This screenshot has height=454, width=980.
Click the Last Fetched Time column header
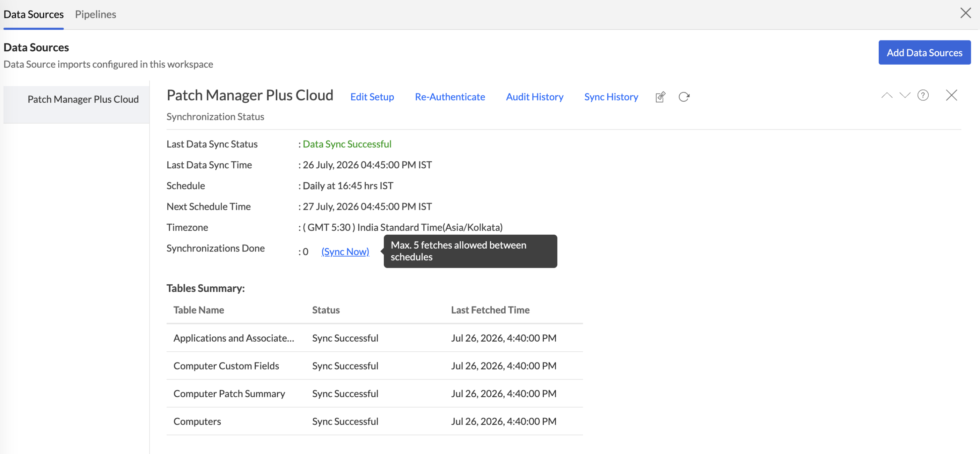coord(490,310)
